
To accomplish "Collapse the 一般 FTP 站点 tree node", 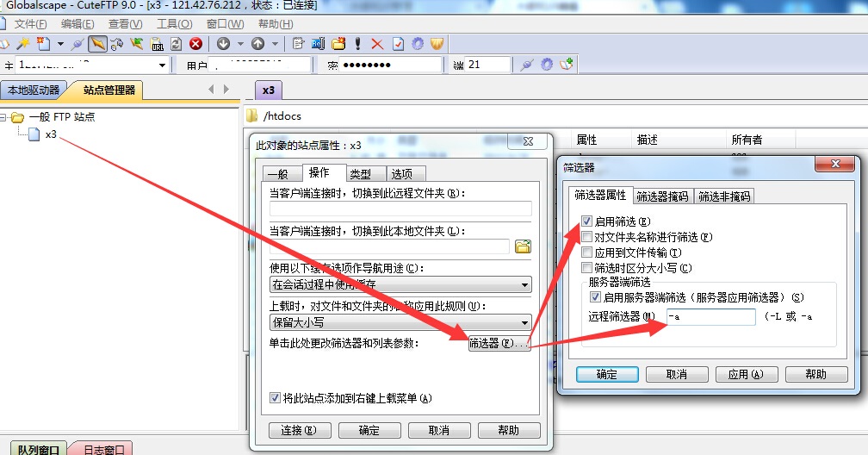I will pos(4,117).
